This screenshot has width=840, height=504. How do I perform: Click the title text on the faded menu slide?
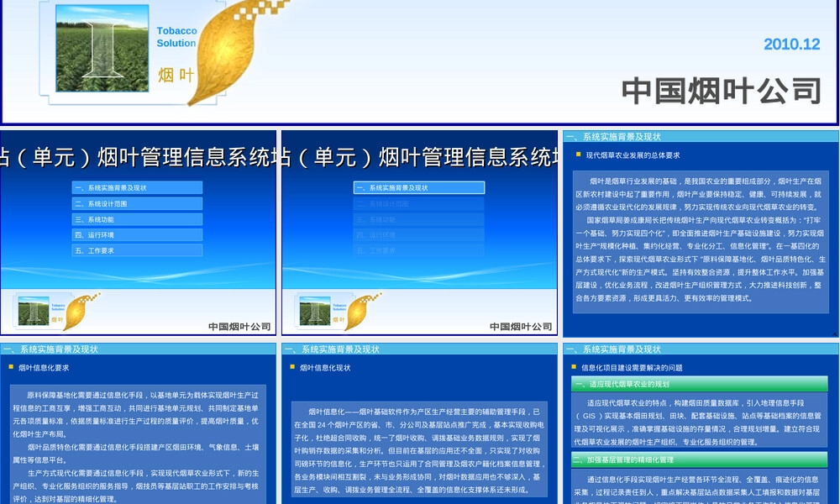click(419, 157)
